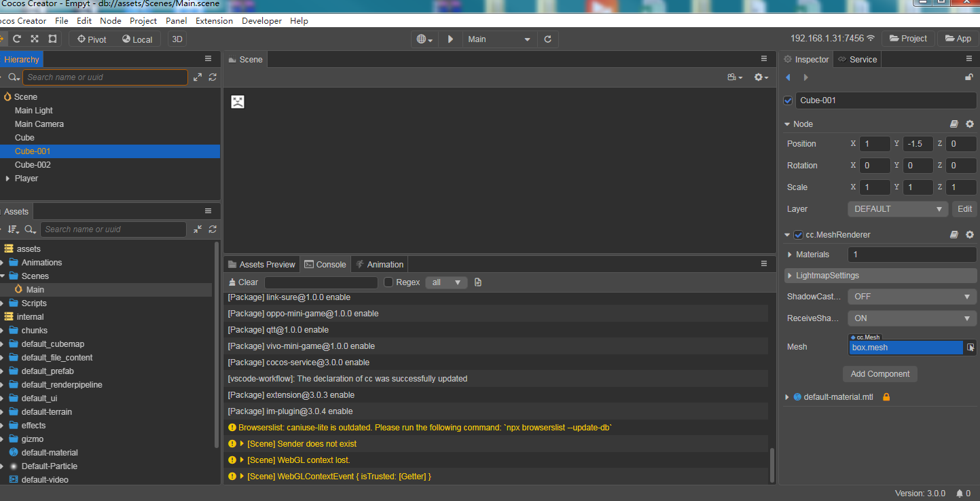
Task: Expand the Materials property
Action: tap(789, 255)
